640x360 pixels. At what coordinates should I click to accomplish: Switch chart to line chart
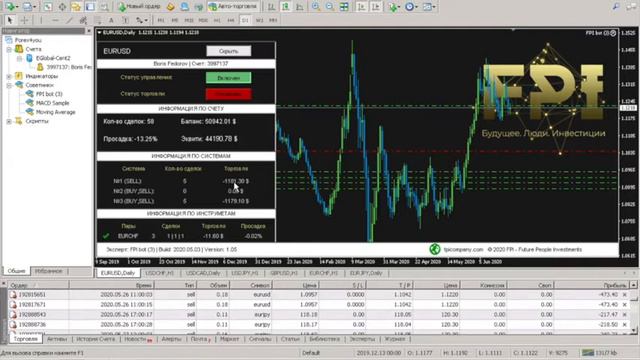[300, 7]
